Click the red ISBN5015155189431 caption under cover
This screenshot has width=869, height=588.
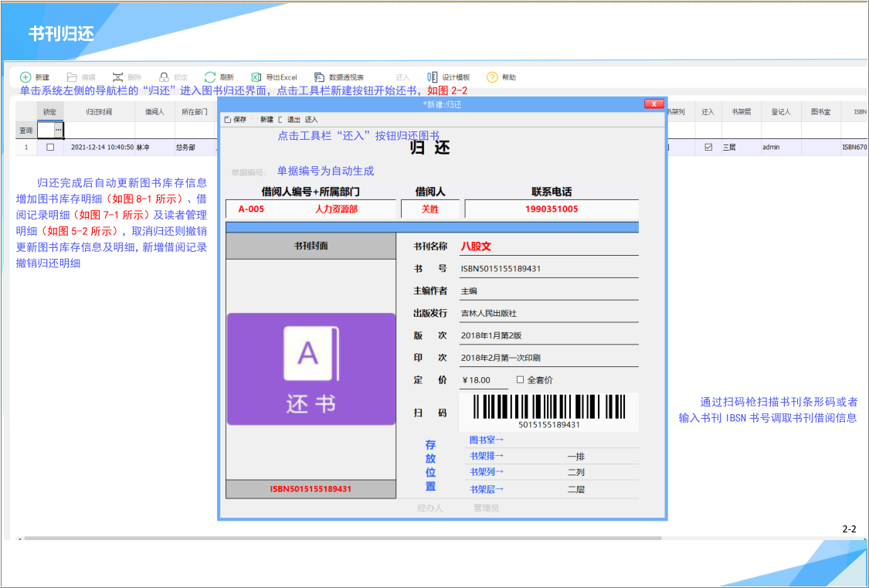pyautogui.click(x=311, y=489)
